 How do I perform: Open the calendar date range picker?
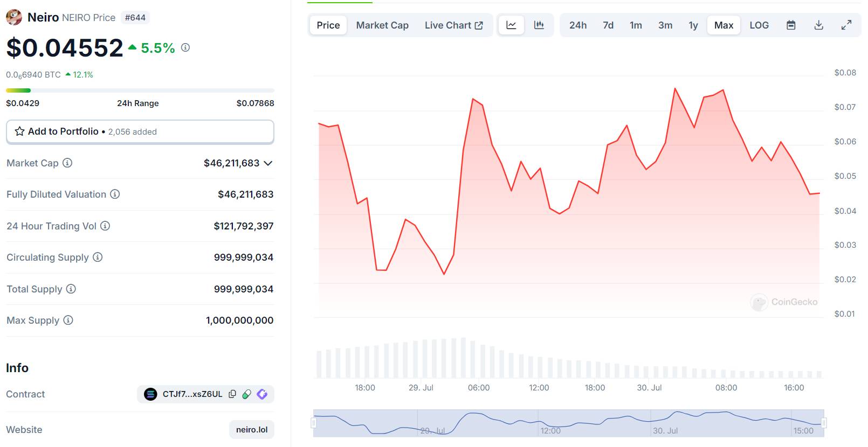[791, 25]
